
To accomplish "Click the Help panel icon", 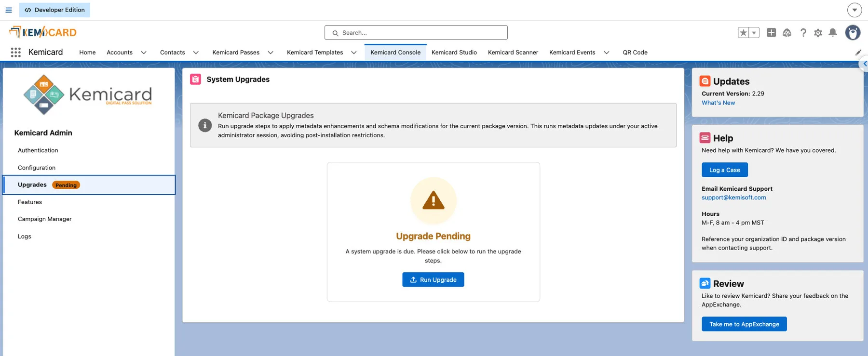I will point(705,138).
